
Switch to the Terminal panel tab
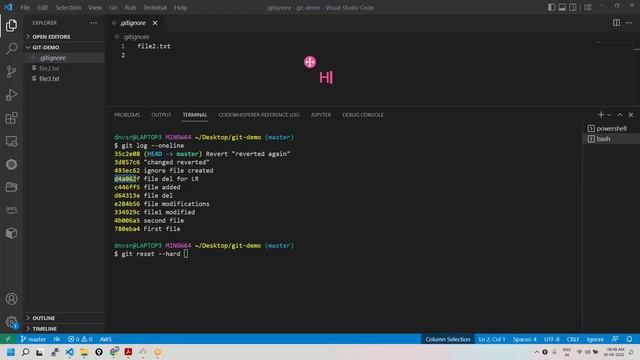[195, 115]
